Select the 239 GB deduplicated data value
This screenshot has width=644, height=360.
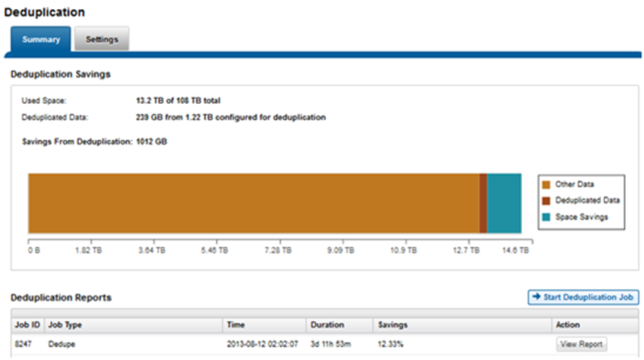point(231,117)
